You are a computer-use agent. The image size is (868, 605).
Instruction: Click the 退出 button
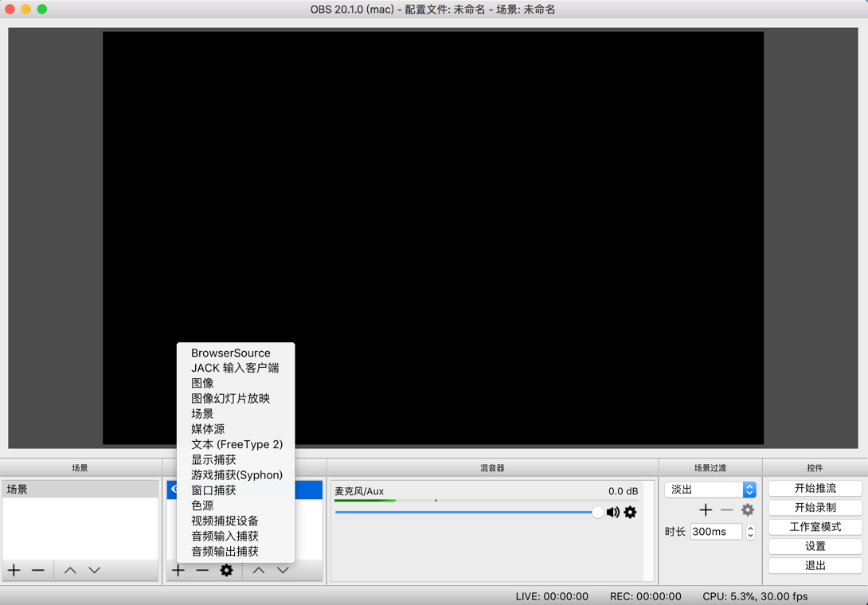pos(815,566)
